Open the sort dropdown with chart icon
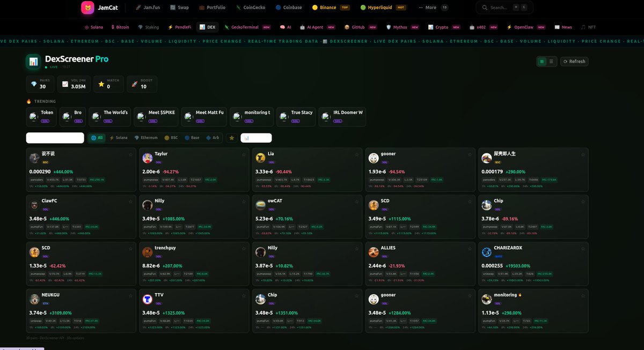 [256, 138]
